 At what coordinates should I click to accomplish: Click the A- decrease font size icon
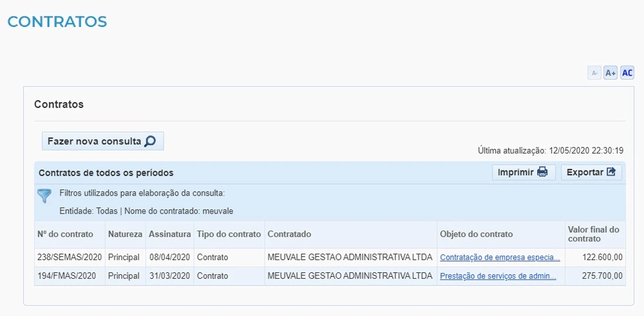tap(594, 73)
